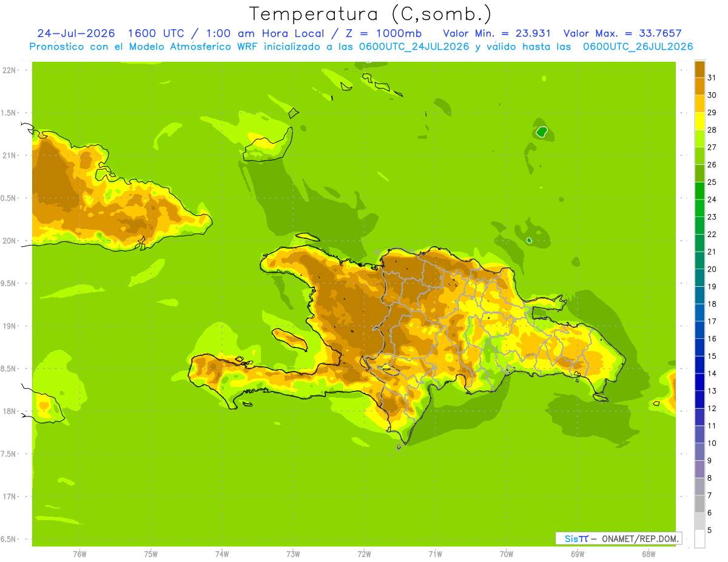728x562 pixels.
Task: Click the "0600UTC_26JUL2026" validity end time
Action: point(638,47)
